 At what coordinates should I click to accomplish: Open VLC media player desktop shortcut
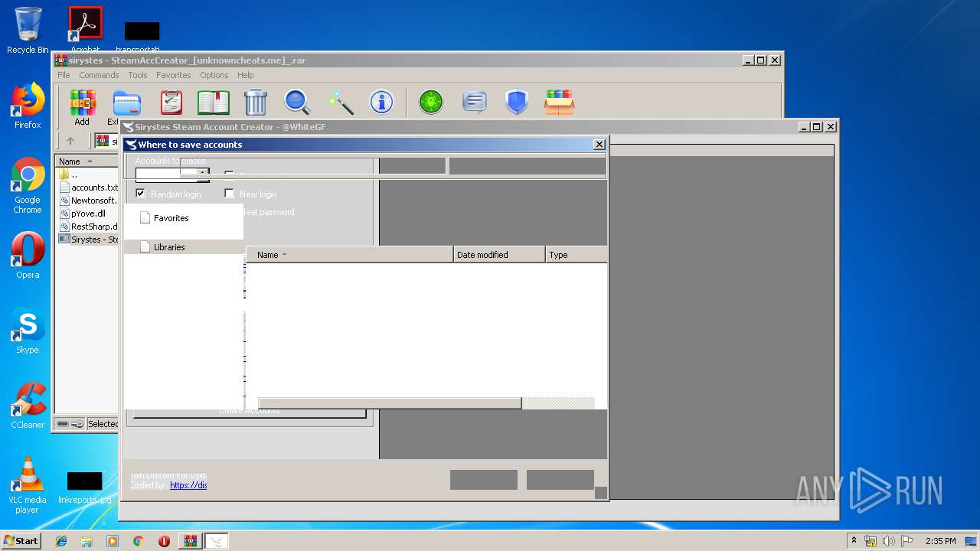coord(28,486)
